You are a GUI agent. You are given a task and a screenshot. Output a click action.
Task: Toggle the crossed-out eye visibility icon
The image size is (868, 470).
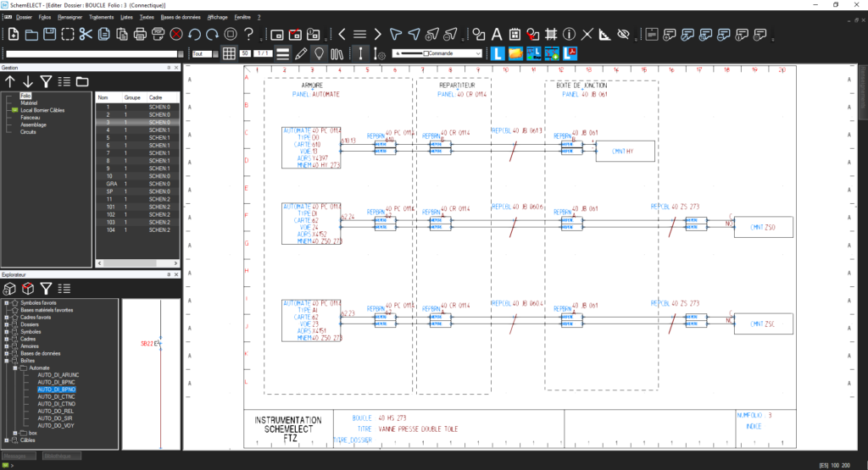623,35
